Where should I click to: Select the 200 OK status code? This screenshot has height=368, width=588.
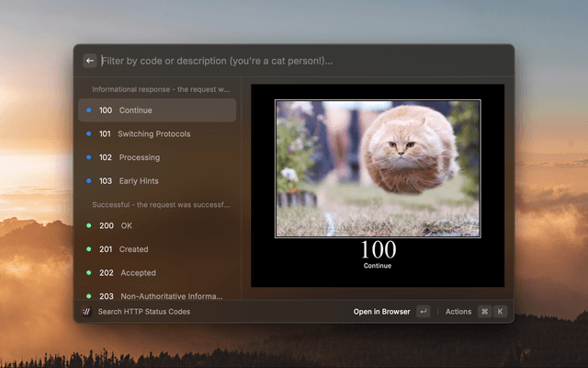tap(157, 225)
